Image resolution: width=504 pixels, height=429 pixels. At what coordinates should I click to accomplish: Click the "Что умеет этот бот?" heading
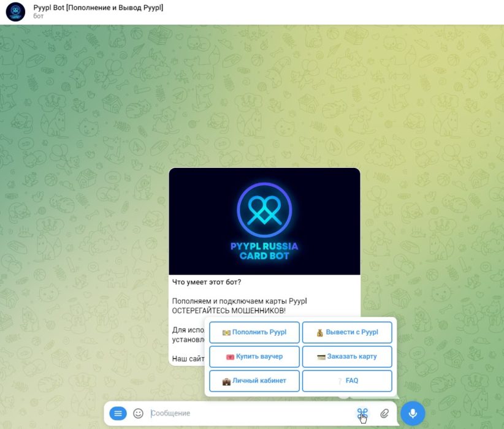pyautogui.click(x=207, y=283)
